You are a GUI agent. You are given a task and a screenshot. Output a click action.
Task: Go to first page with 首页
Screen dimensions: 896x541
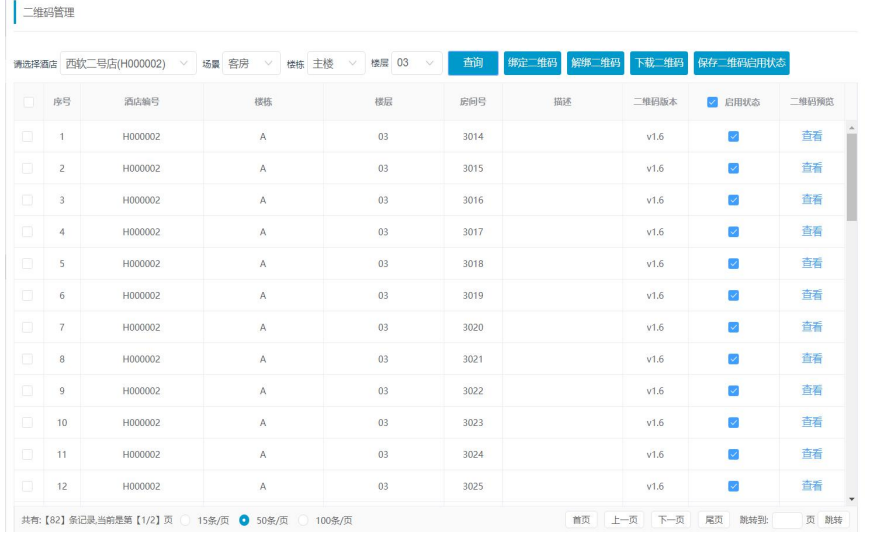(x=581, y=520)
